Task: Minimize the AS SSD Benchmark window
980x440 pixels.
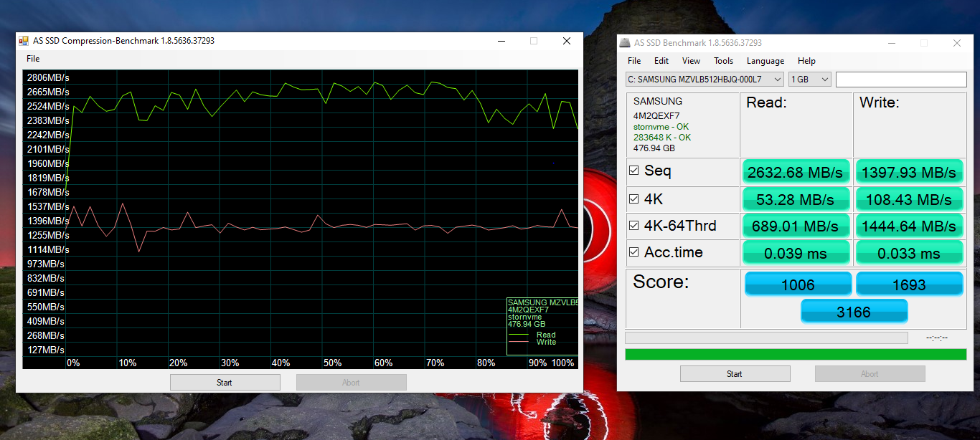Action: (x=891, y=43)
